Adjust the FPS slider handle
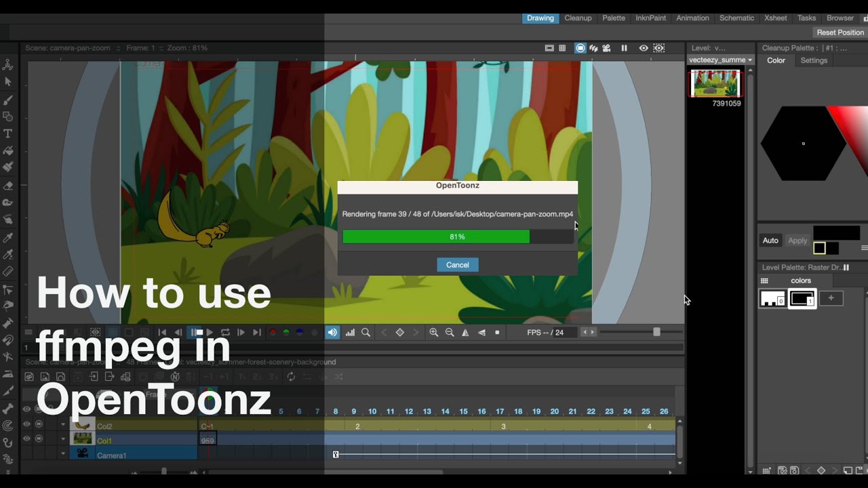Screen dimensions: 868x488 click(x=656, y=332)
